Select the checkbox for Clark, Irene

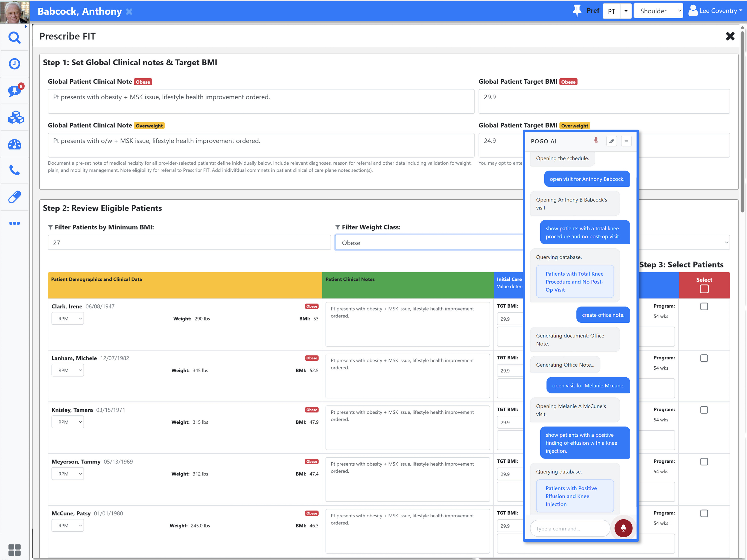coord(704,306)
